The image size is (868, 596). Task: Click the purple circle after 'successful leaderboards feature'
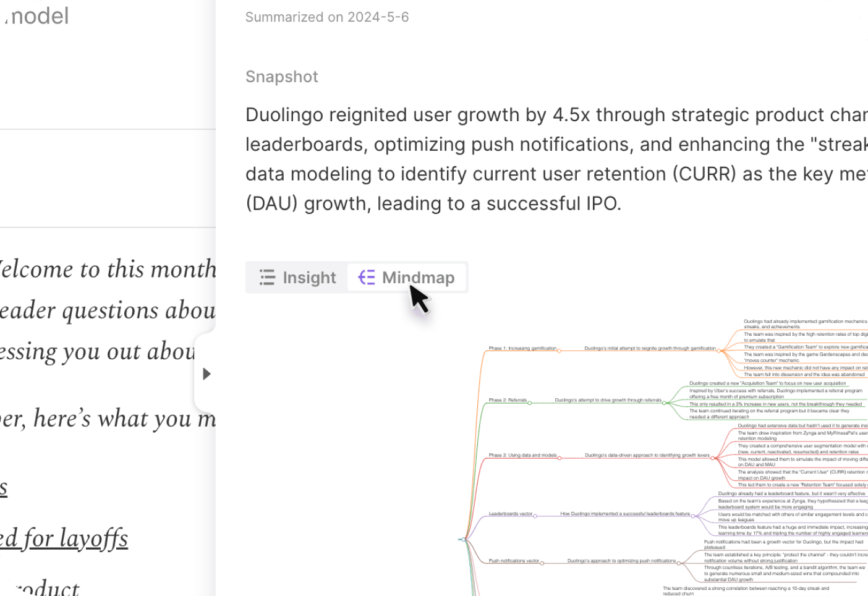point(693,516)
